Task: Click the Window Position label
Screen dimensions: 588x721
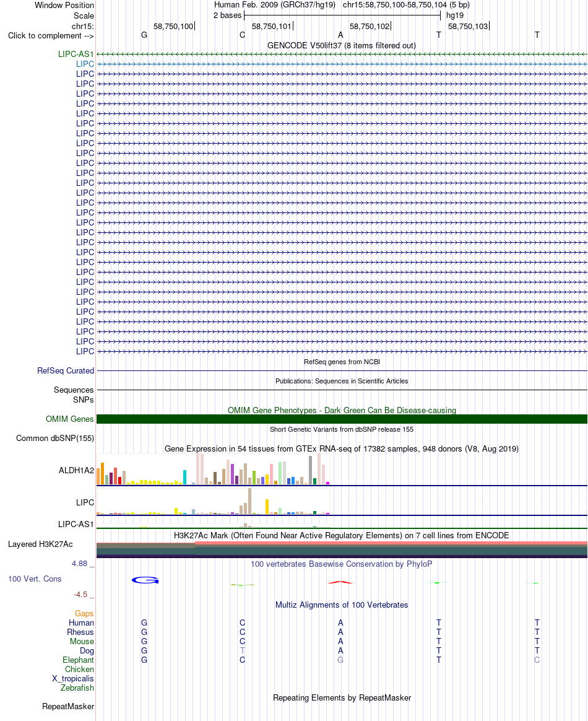Action: point(64,5)
